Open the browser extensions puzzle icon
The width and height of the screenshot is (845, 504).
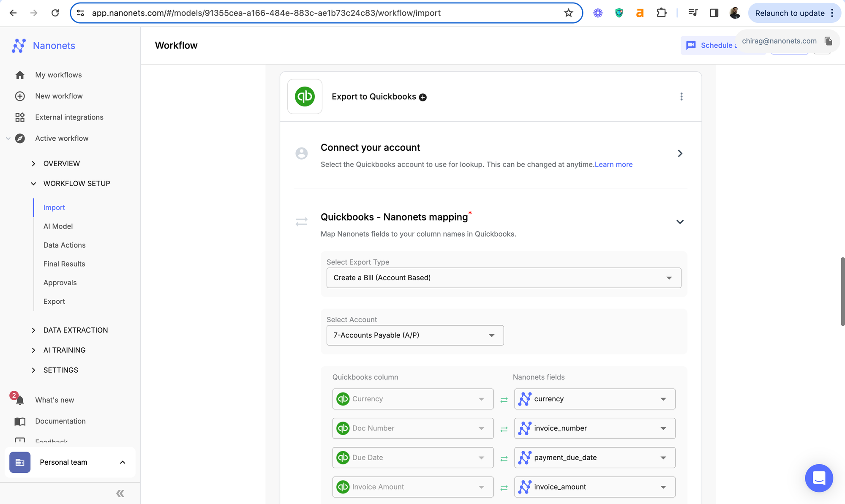[662, 13]
